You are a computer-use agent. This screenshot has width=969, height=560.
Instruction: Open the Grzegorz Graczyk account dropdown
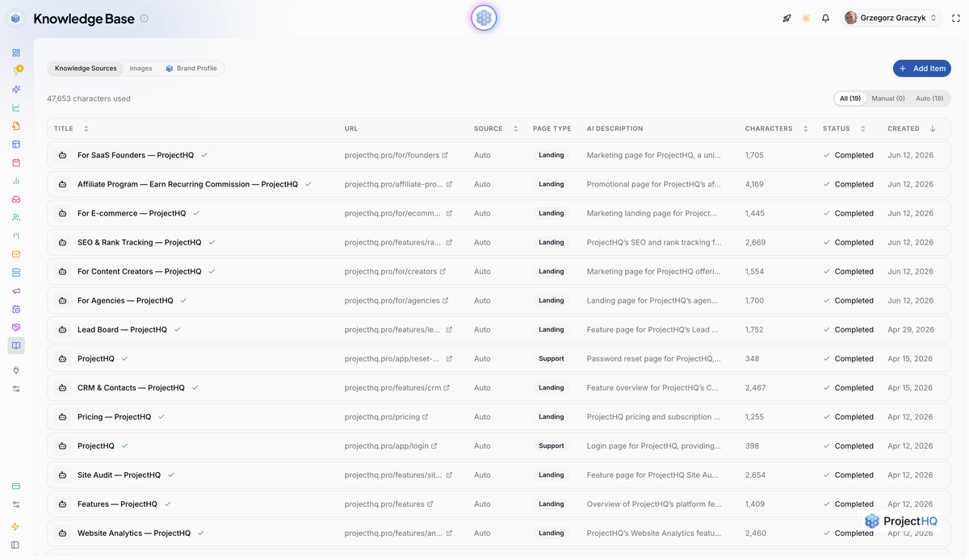891,18
